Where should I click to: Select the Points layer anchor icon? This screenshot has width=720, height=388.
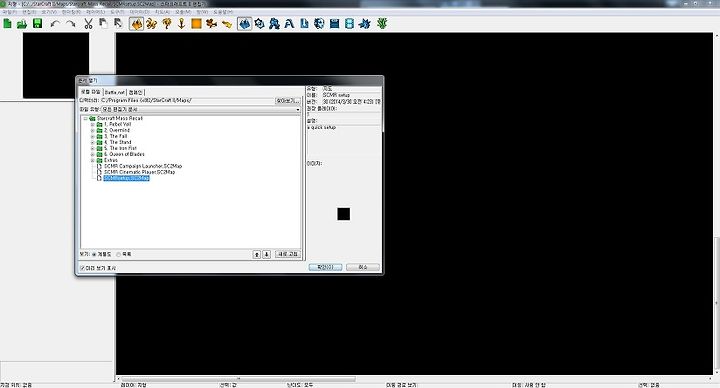pyautogui.click(x=181, y=24)
